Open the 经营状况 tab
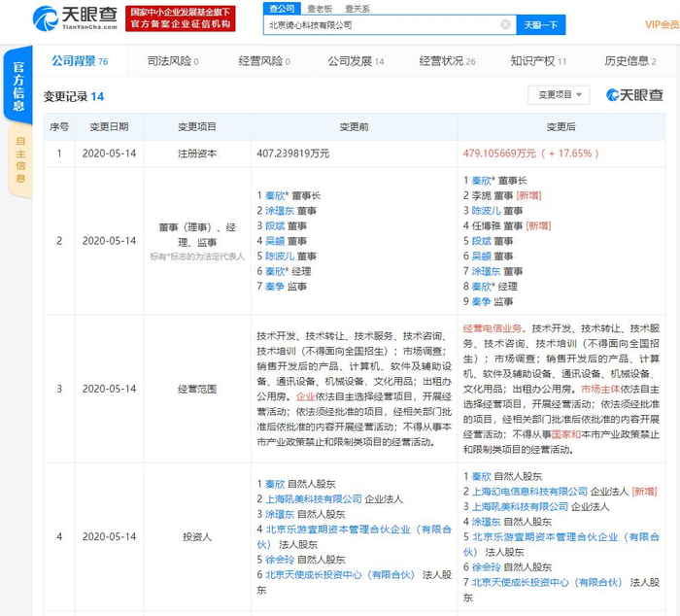Screen dimensions: 680x616 point(447,61)
